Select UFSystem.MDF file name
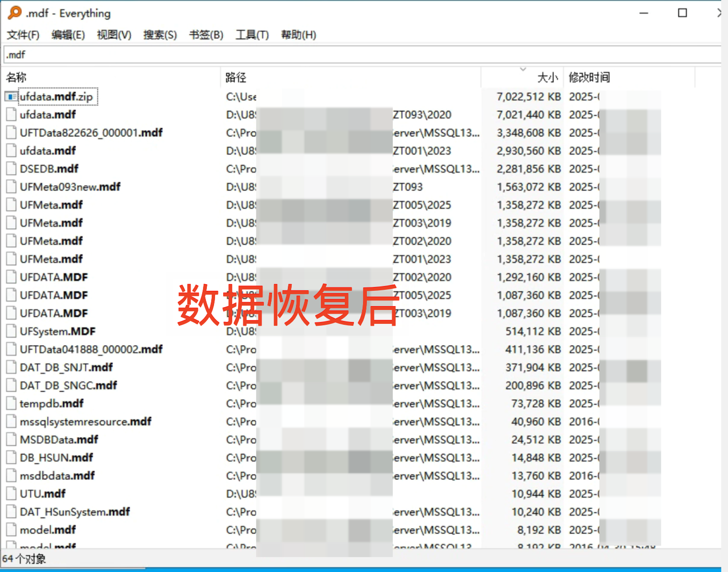 58,332
